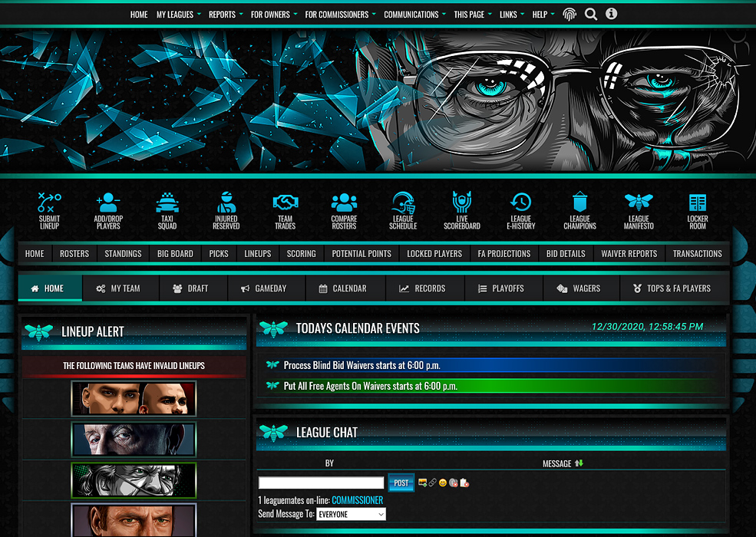This screenshot has height=537, width=756.
Task: Click the green-bordered sketch face team thumbnail
Action: click(134, 480)
